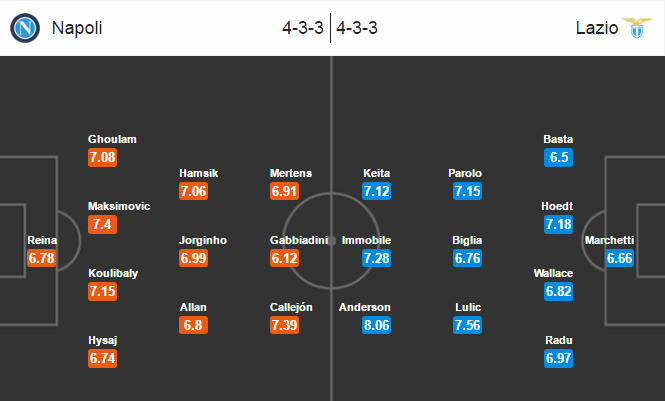Click Callejón's 7.39 rating badge
Image resolution: width=665 pixels, height=401 pixels.
[x=284, y=325]
